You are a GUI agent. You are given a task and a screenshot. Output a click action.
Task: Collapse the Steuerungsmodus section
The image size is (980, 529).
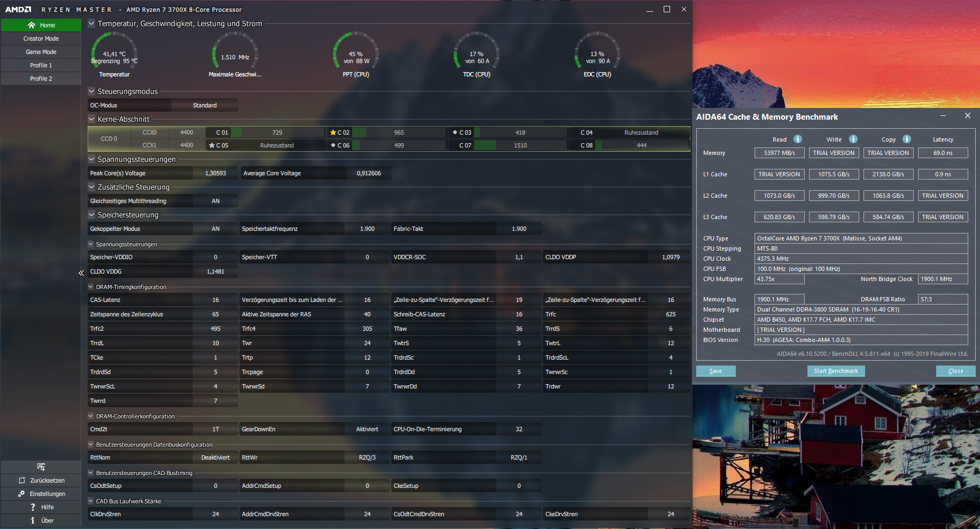tap(91, 91)
